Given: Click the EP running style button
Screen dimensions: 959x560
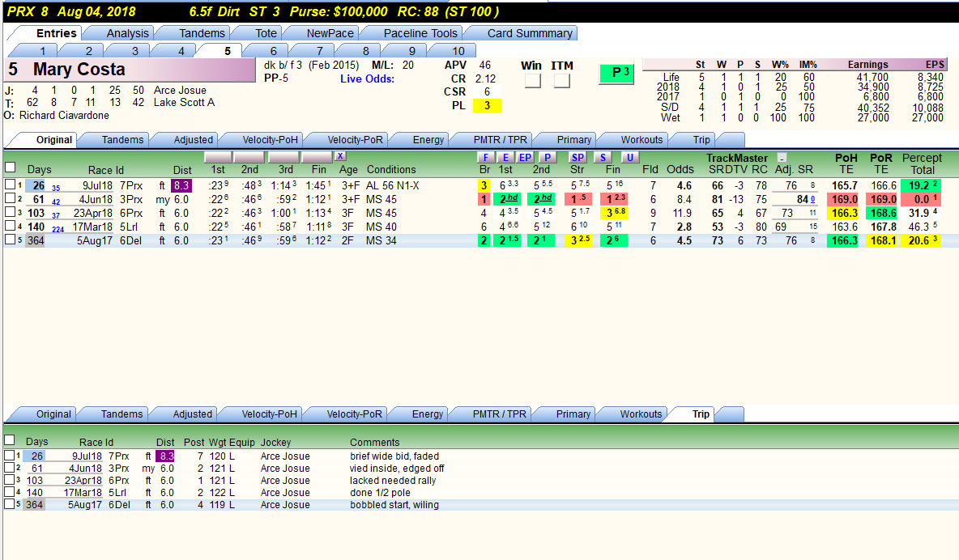Looking at the screenshot, I should click(x=526, y=157).
